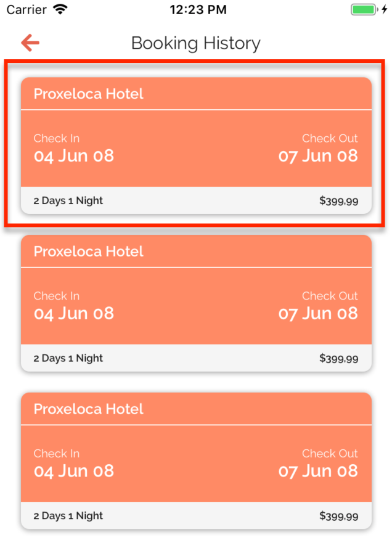Tap the Booking History title
This screenshot has width=392, height=540.
pyautogui.click(x=195, y=43)
